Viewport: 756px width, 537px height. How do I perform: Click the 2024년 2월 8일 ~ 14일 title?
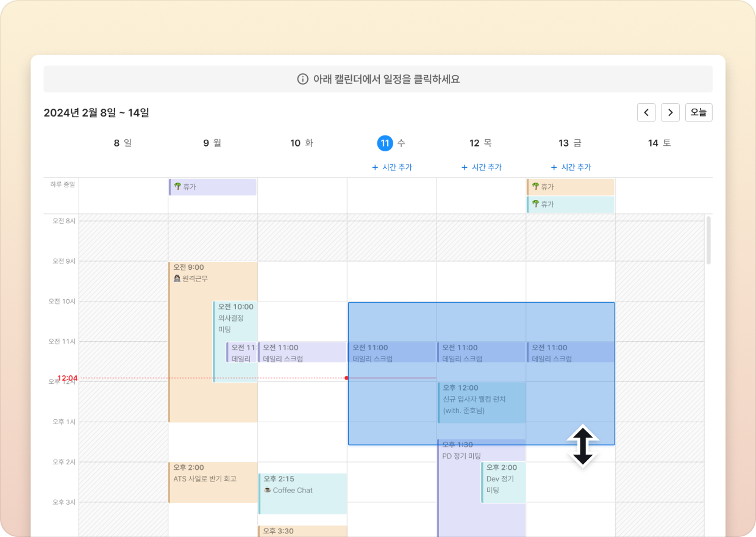96,112
